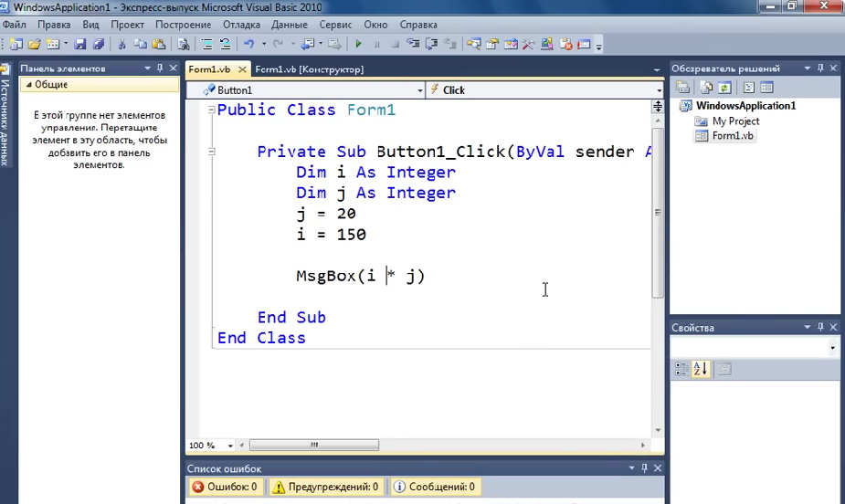Click the Undo arrow icon
Image resolution: width=845 pixels, height=504 pixels.
tap(249, 44)
